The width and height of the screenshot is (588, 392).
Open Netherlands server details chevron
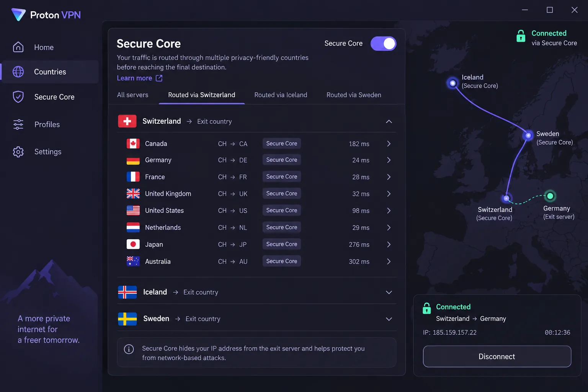389,227
